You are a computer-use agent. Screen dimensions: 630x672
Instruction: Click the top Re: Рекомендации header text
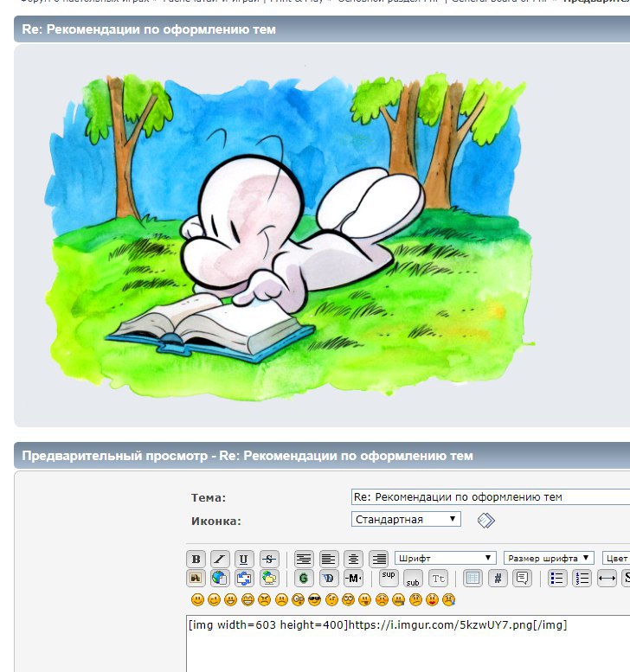[x=148, y=29]
